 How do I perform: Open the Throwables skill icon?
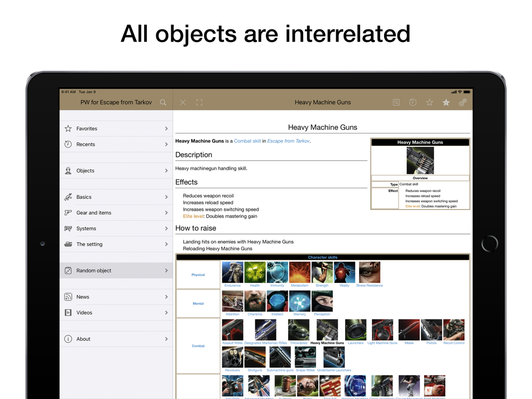(x=298, y=330)
